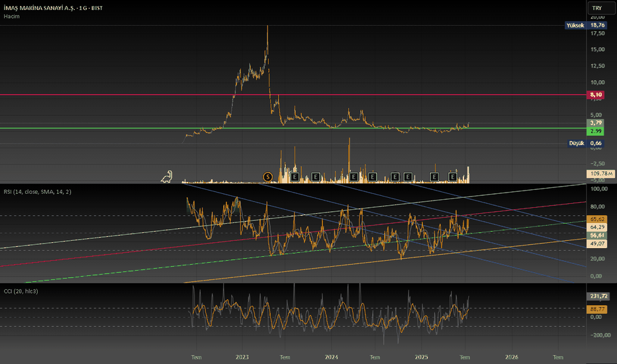
Task: Click the 100,00 RSI axis label
Action: point(599,189)
